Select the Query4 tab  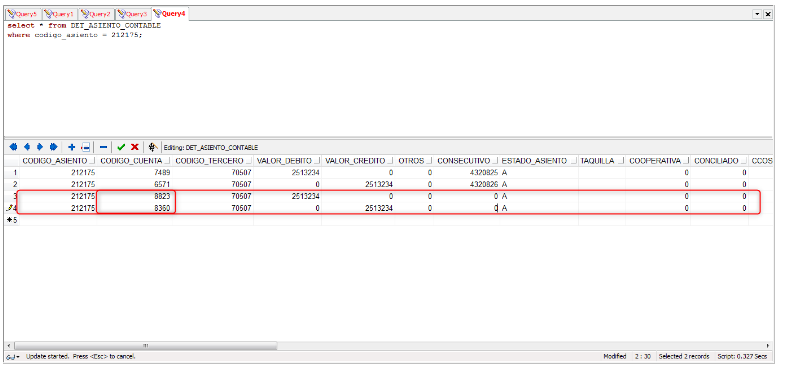point(170,14)
